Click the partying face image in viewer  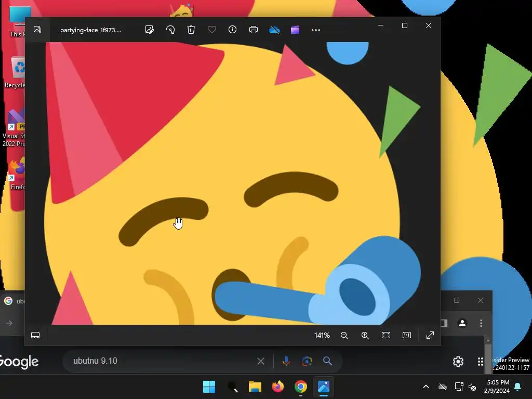[232, 183]
